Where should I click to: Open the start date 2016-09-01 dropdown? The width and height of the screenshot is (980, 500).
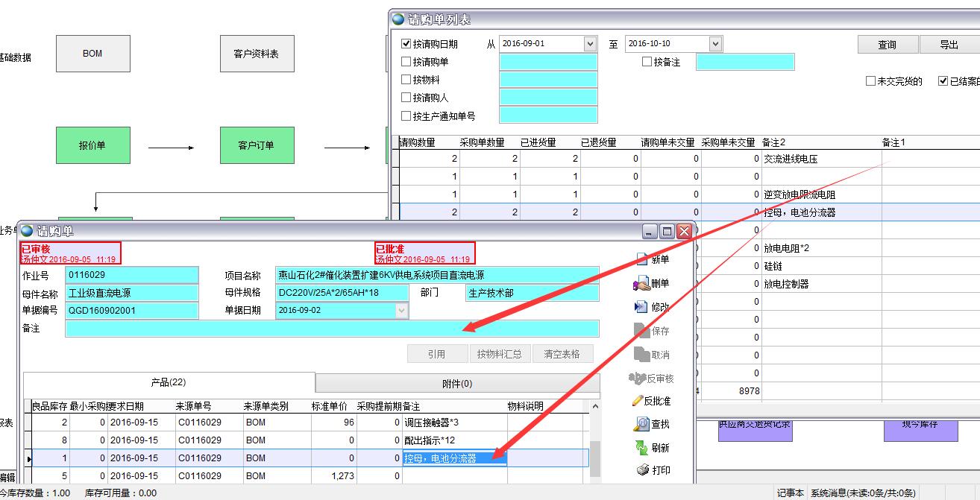(590, 44)
